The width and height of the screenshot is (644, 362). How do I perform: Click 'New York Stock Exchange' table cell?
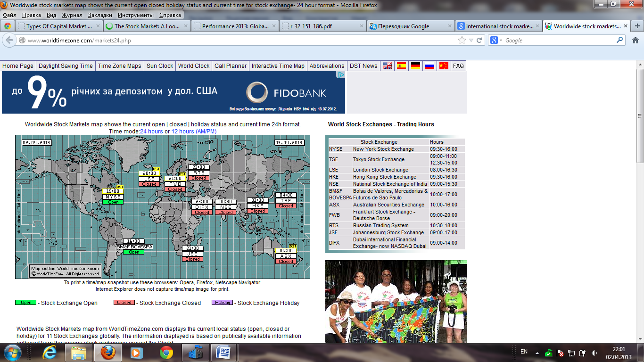point(390,149)
